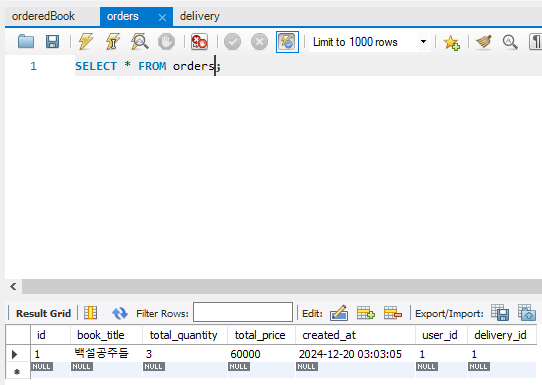Viewport: 542px width, 385px height.
Task: Sort by the total_price column header
Action: [262, 335]
